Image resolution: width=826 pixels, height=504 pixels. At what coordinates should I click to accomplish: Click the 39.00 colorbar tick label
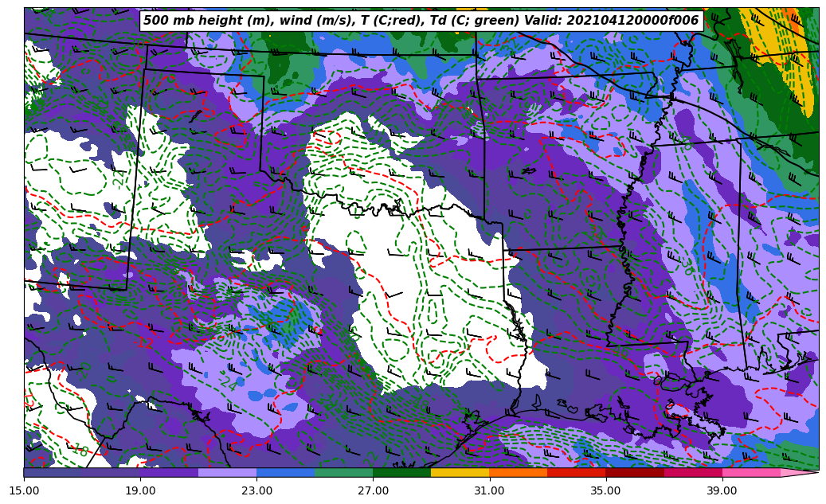tap(722, 491)
